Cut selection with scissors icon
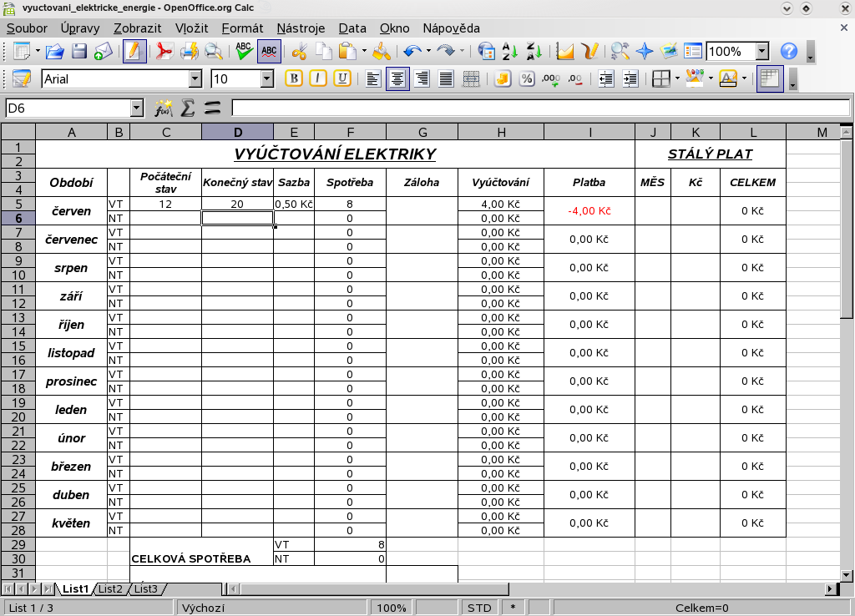This screenshot has width=855, height=616. point(300,51)
